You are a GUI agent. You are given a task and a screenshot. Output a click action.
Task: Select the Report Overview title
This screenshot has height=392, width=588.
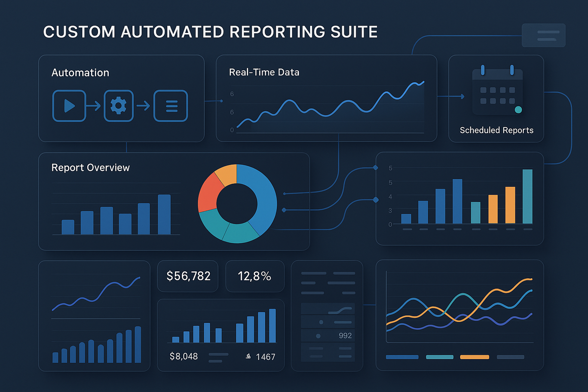tap(90, 168)
